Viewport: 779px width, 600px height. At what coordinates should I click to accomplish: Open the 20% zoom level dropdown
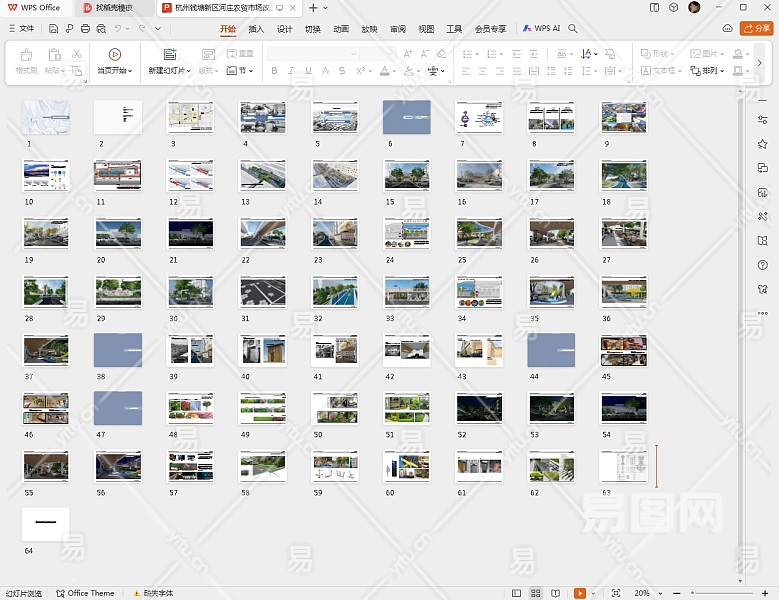[x=646, y=593]
